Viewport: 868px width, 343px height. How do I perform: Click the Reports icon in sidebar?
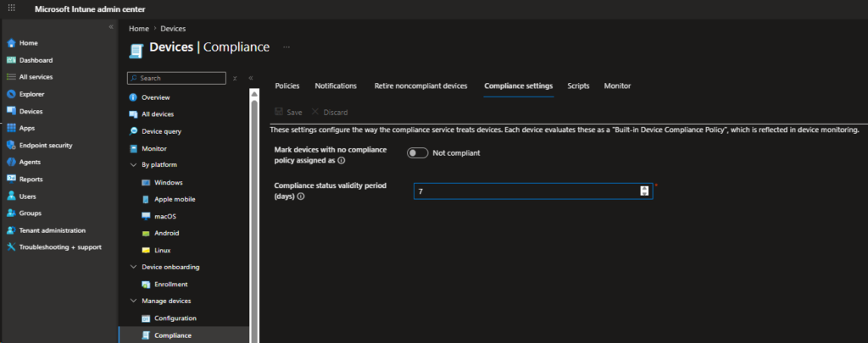click(x=11, y=180)
